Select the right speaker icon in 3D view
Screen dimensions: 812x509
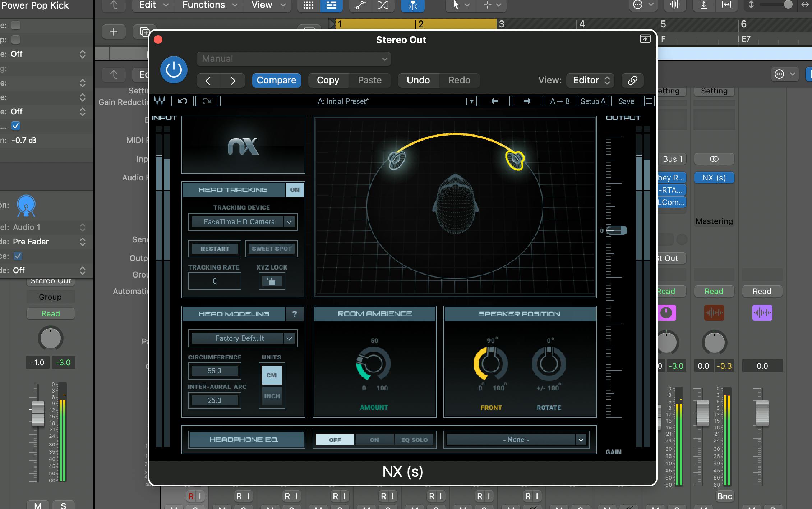(x=515, y=160)
